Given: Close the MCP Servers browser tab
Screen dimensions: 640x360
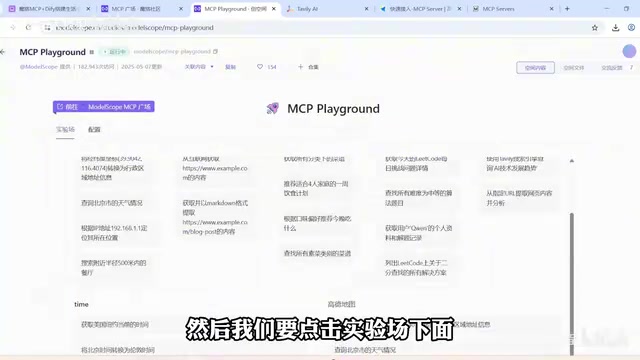Looking at the screenshot, I should tap(551, 9).
